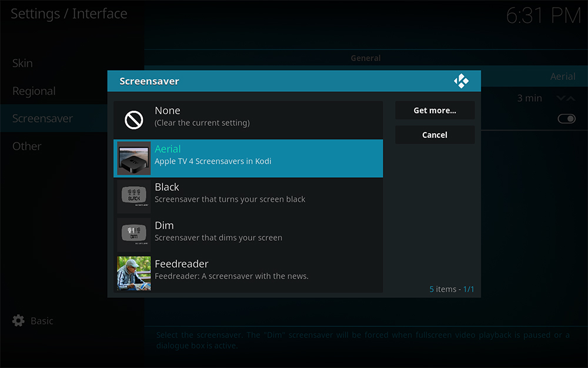The image size is (588, 368).
Task: Cancel the Screensaver dialog
Action: [435, 135]
